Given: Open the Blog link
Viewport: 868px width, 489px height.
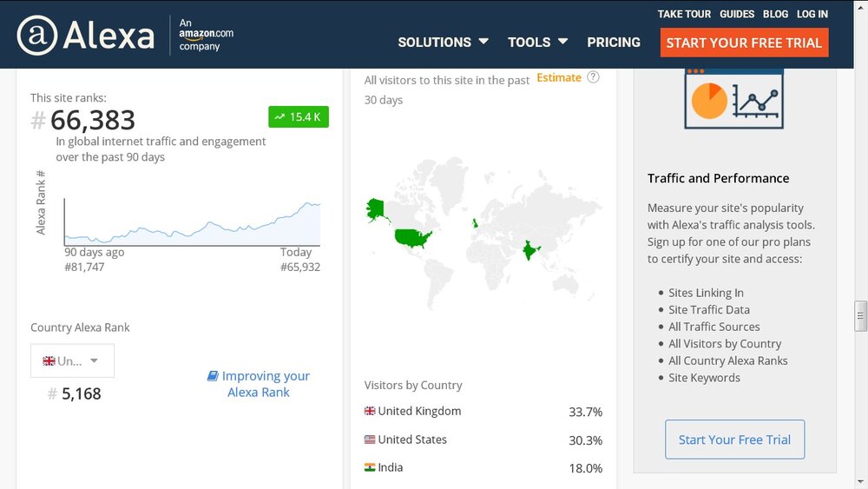Looking at the screenshot, I should [x=775, y=14].
